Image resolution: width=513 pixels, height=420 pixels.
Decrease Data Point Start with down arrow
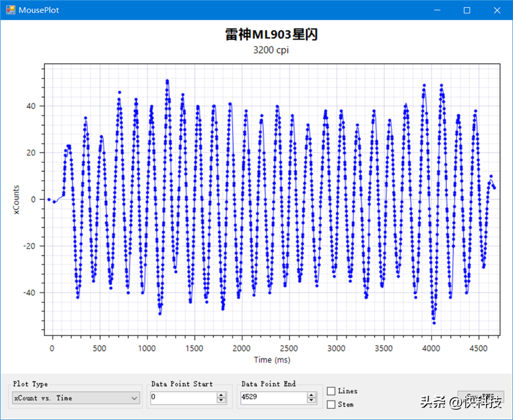click(221, 400)
